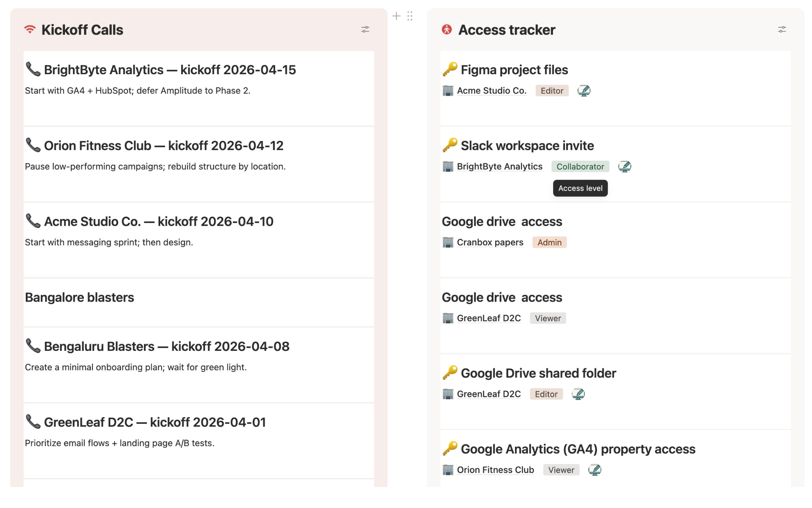Click the key icon on Google Analytics GA4 card
The image size is (812, 508).
click(x=450, y=448)
